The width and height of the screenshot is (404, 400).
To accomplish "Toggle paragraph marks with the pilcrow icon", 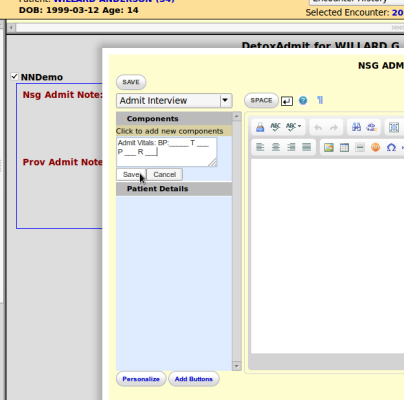I will point(320,100).
